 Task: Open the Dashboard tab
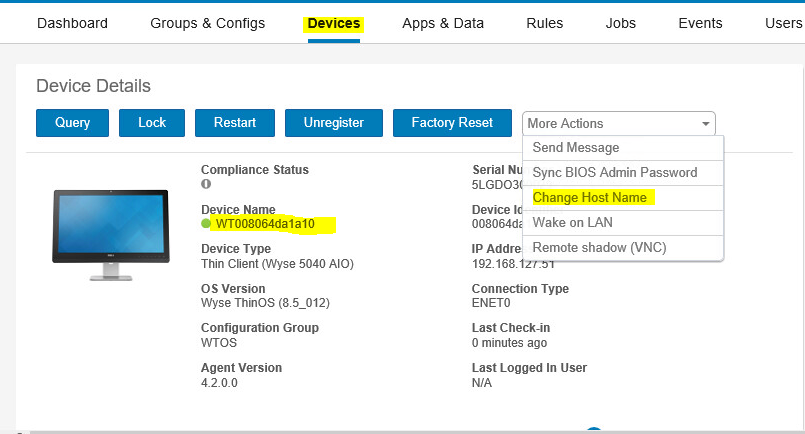(x=72, y=23)
